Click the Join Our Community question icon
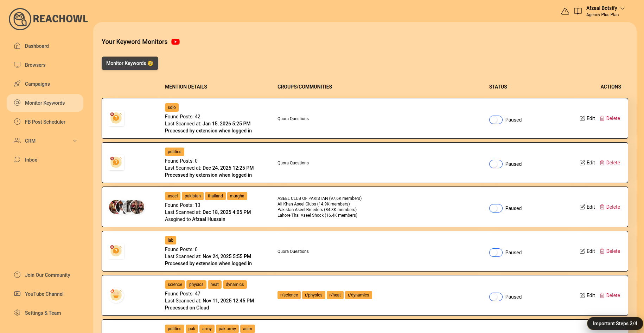This screenshot has height=333, width=644. [x=17, y=275]
